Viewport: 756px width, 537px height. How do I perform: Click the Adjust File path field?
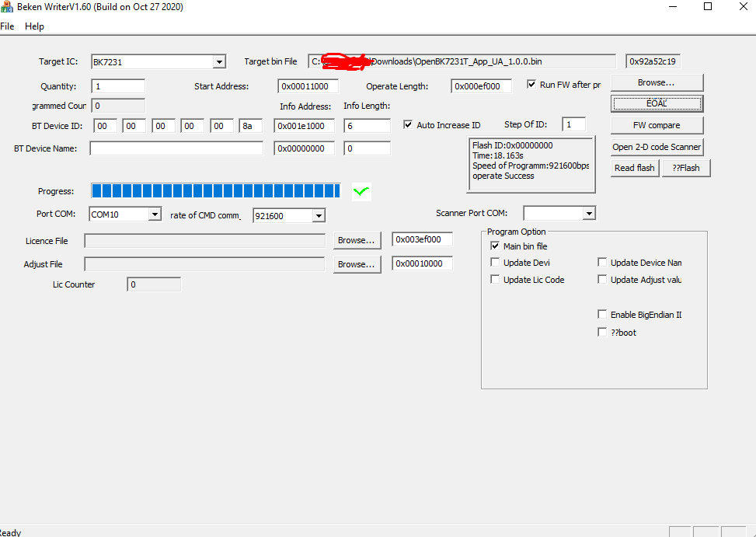(205, 264)
